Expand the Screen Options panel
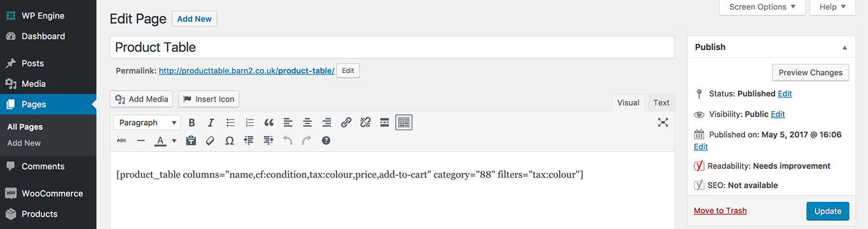Viewport: 868px width, 229px height. pos(763,7)
